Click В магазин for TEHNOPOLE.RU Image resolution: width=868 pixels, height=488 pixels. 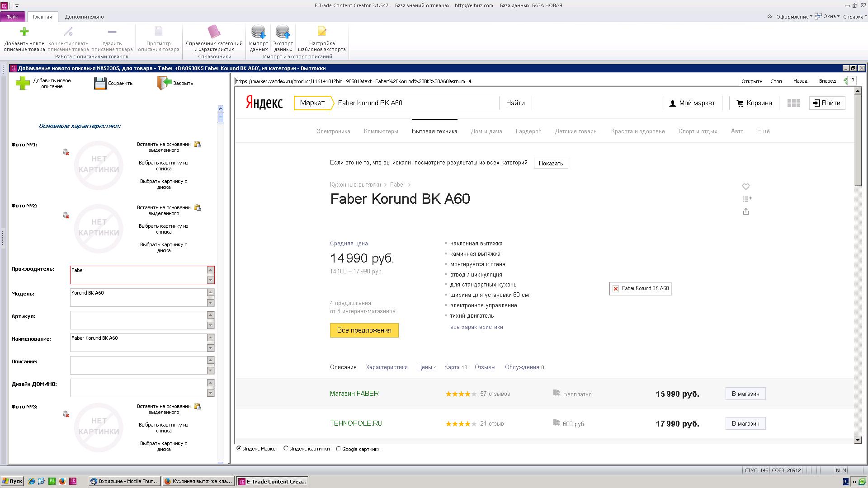pos(745,423)
